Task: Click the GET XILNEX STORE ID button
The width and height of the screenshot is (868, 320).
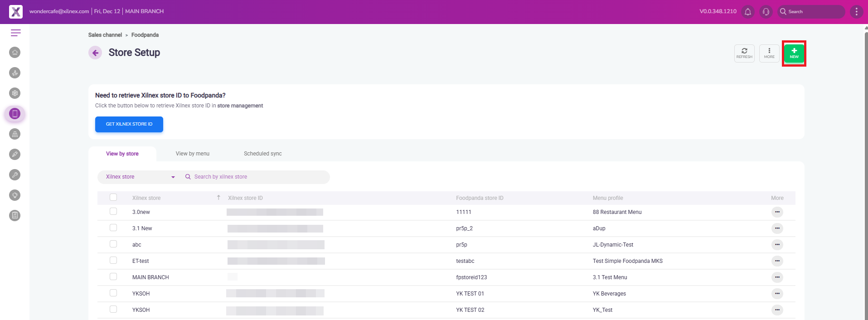Action: [129, 124]
